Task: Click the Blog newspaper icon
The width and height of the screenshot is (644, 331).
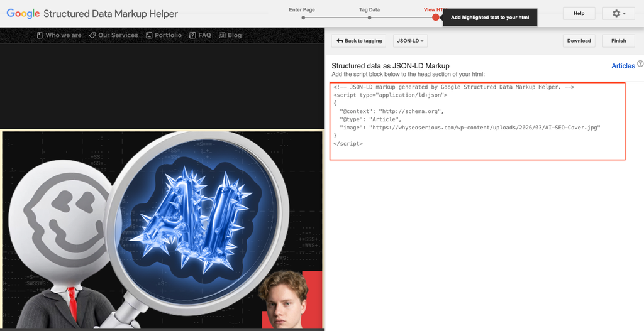Action: pyautogui.click(x=222, y=35)
